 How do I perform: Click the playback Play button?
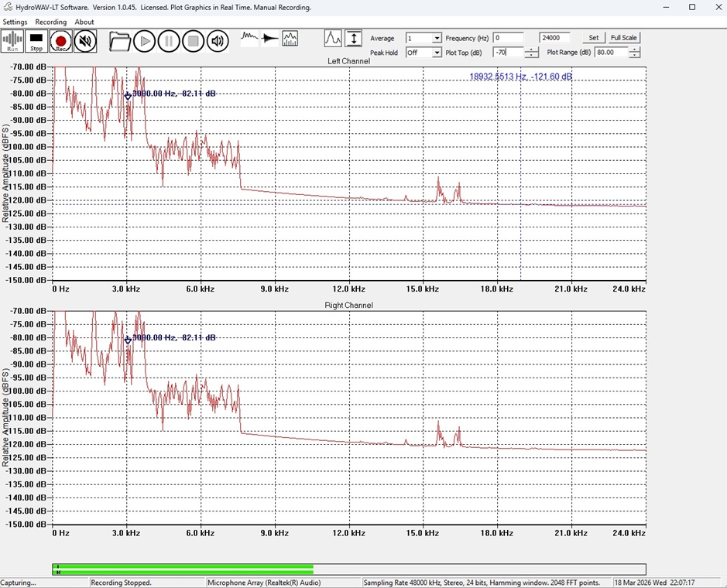point(144,41)
